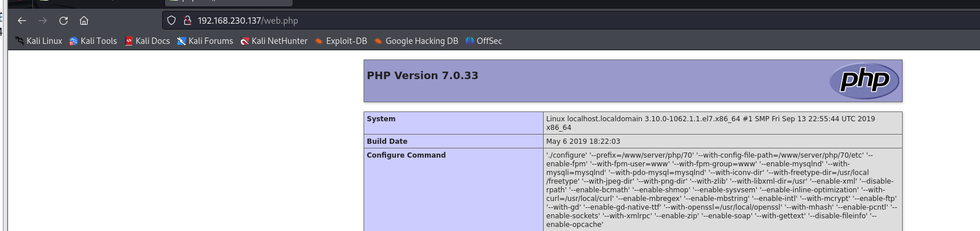The image size is (980, 231).
Task: Open the Kali Linux bookmark
Action: coord(39,41)
